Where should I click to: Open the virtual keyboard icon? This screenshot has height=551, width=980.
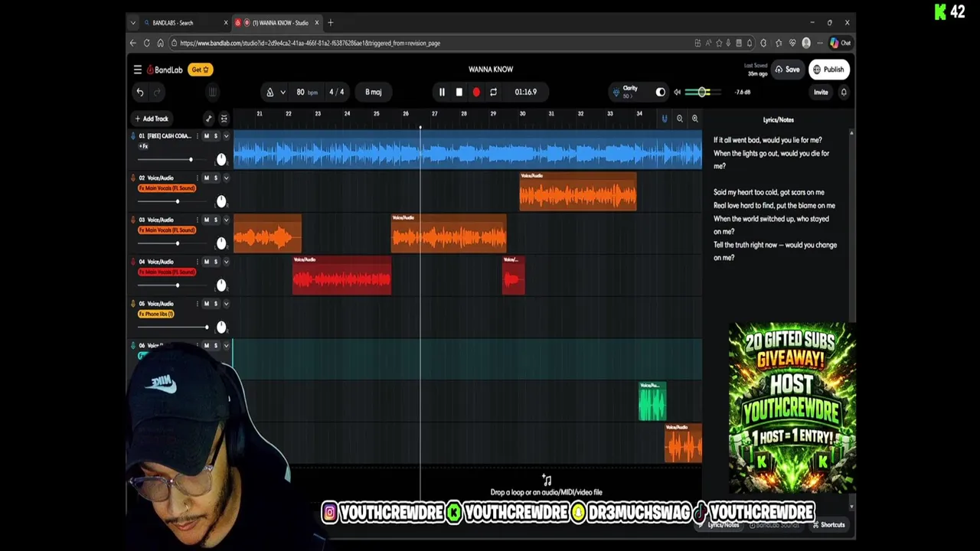pyautogui.click(x=213, y=92)
